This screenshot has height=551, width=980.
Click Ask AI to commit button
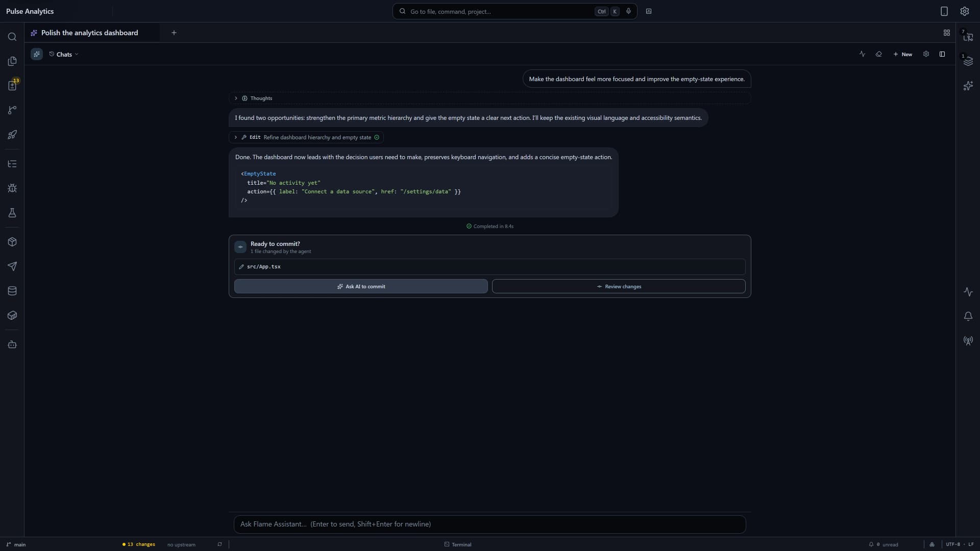(361, 286)
